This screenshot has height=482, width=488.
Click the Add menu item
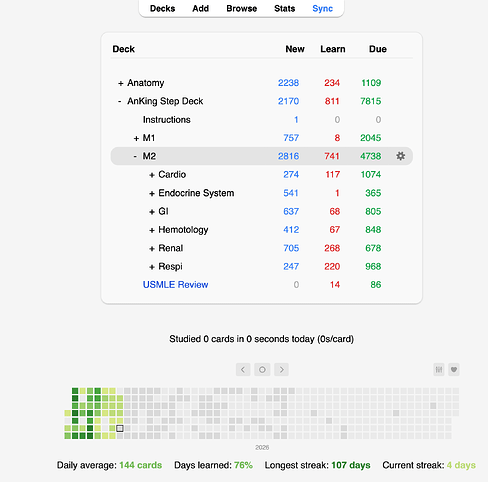pyautogui.click(x=200, y=8)
